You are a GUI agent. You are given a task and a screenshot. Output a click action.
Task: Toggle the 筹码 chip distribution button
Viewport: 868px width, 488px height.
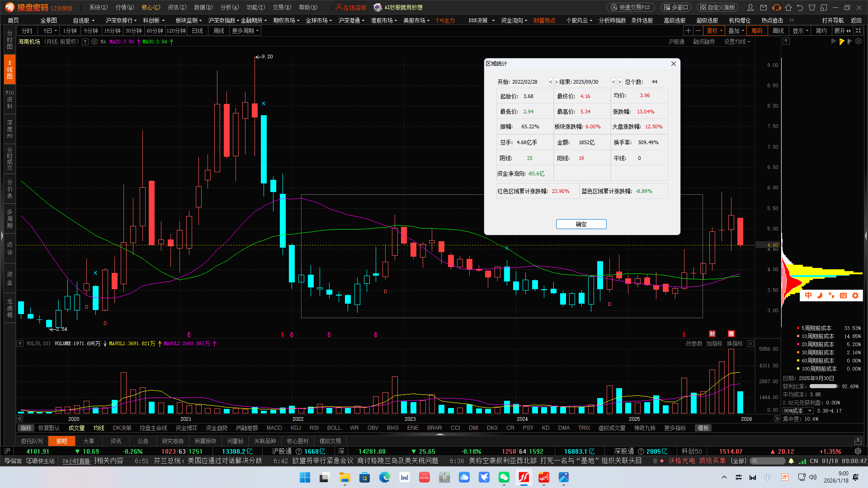757,31
